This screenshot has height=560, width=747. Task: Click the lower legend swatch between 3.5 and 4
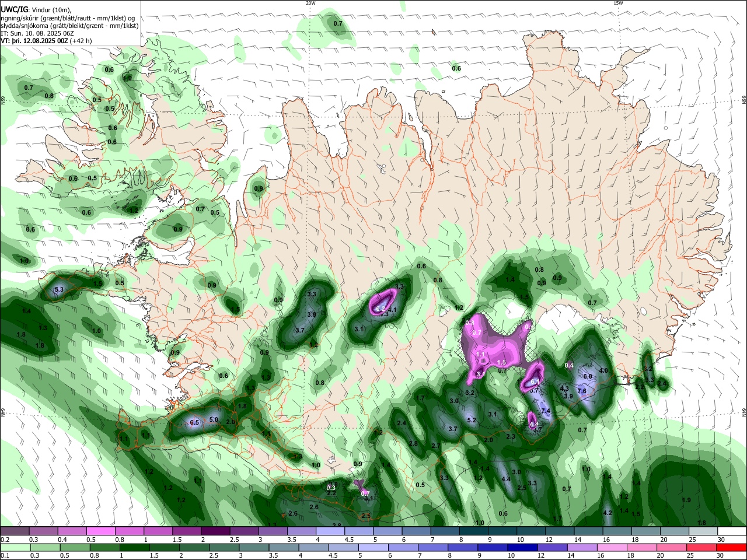(285, 548)
